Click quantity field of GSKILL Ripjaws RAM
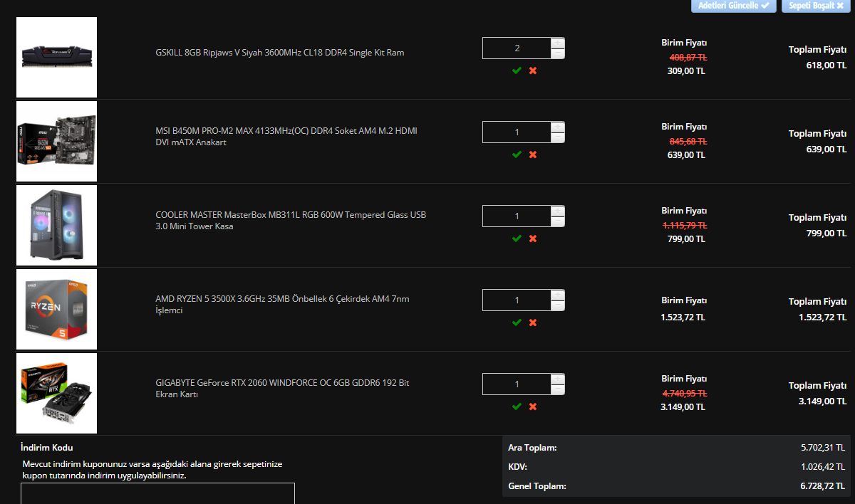855x504 pixels. 517,48
